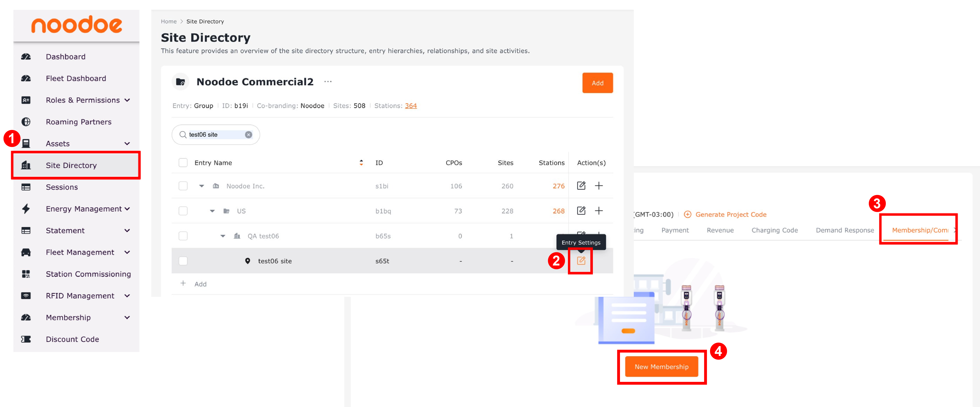This screenshot has width=980, height=407.
Task: Click the Noodoe Commercial2 folder icon
Action: 180,82
